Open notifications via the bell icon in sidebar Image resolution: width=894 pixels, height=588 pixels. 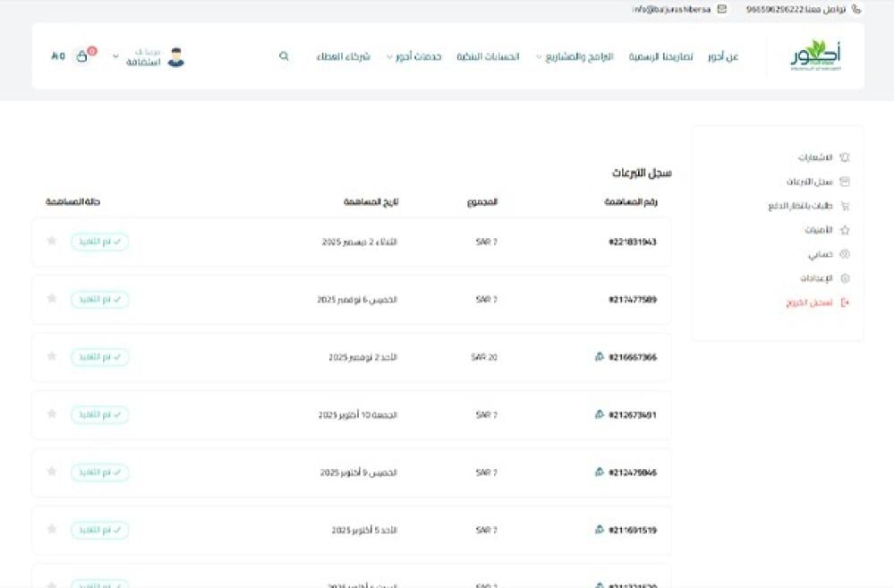(844, 158)
